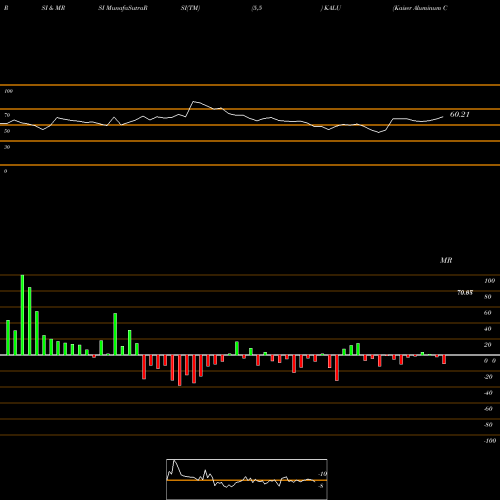Click the '30' level label on RSI panel
Viewport: 500px width, 500px height.
pyautogui.click(x=7, y=147)
